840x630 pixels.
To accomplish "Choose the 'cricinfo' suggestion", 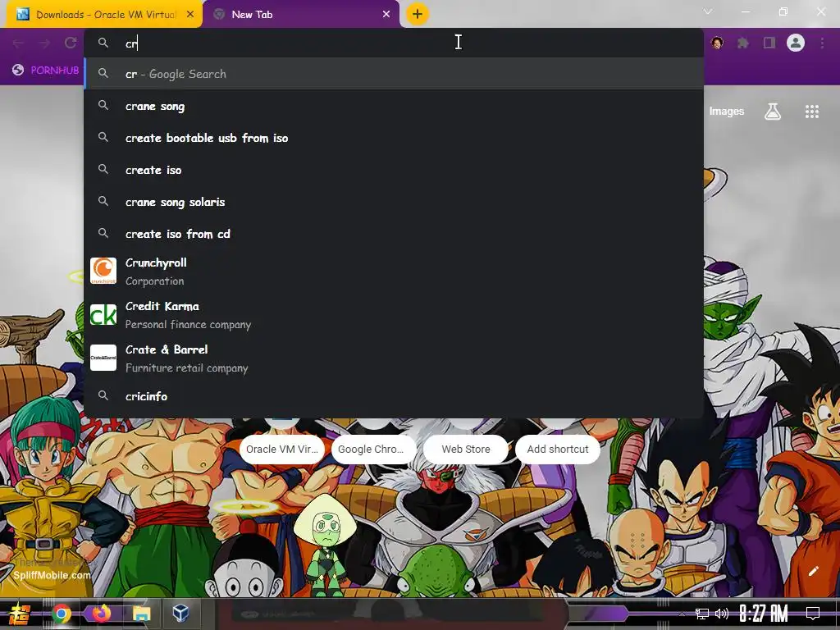I will pyautogui.click(x=394, y=396).
